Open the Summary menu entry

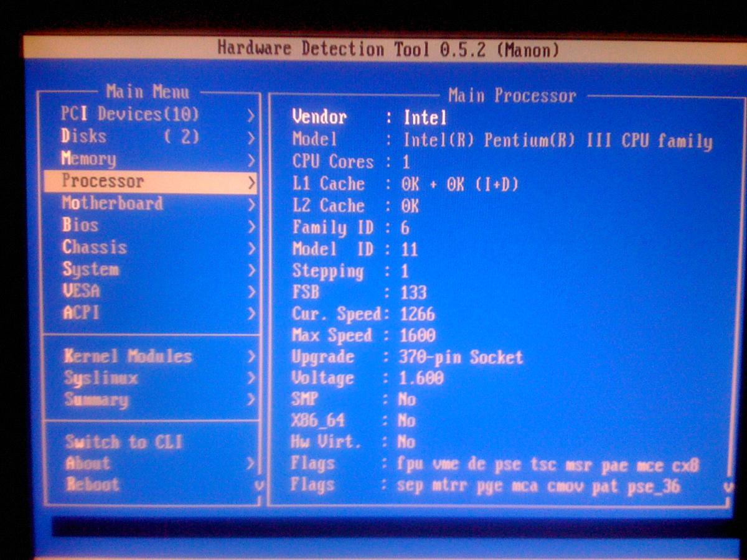pos(96,400)
